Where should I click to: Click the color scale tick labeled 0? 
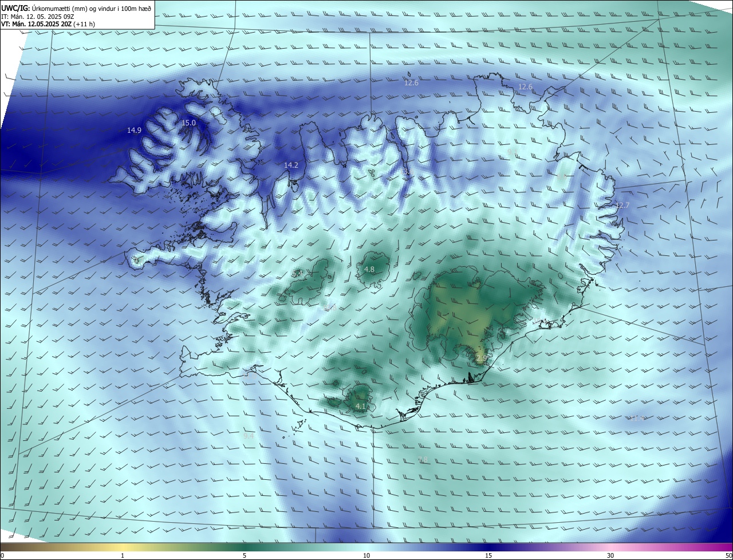tap(2, 555)
